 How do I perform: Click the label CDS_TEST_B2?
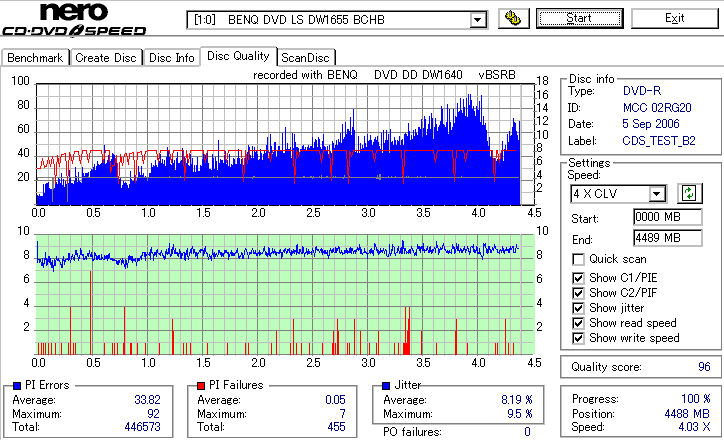click(659, 141)
